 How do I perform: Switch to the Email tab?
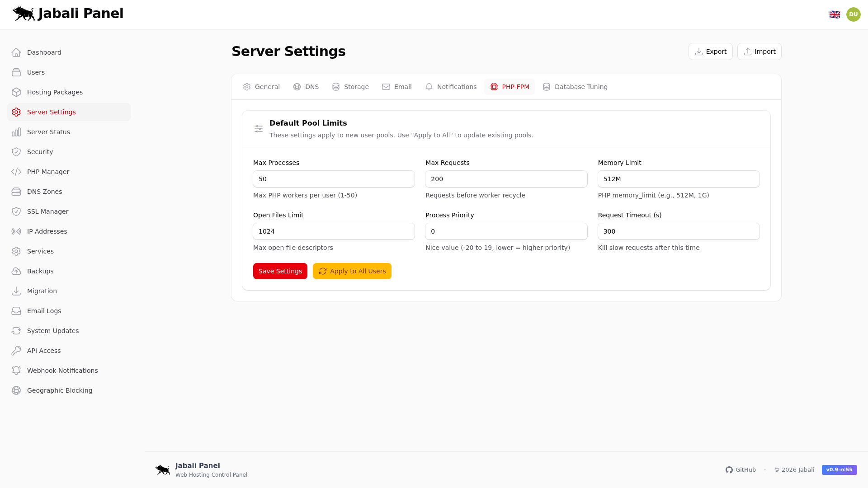[396, 87]
